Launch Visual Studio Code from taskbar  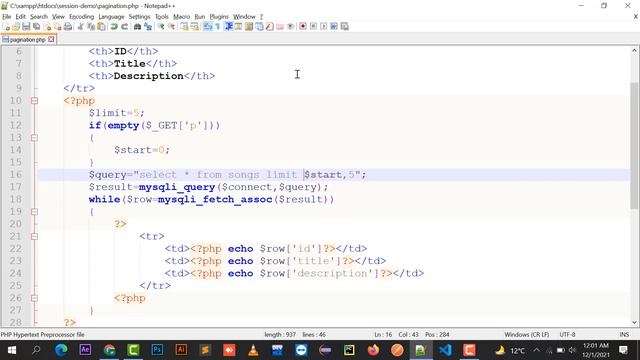click(445, 350)
